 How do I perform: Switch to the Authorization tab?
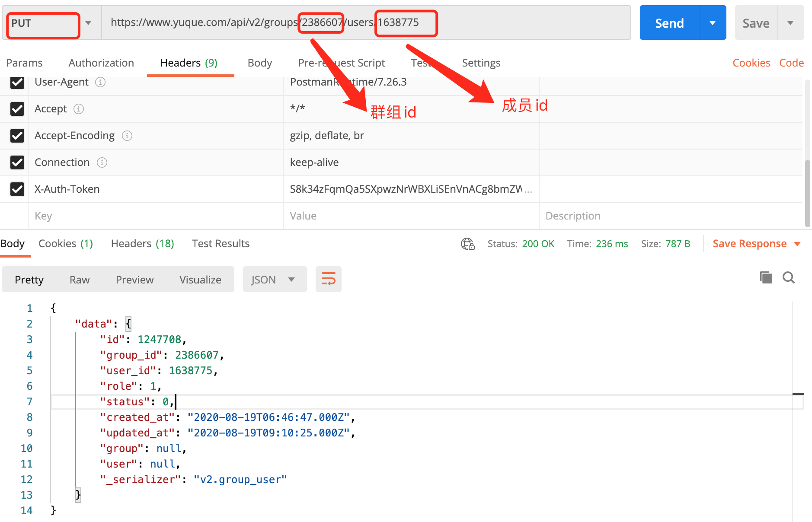[101, 63]
